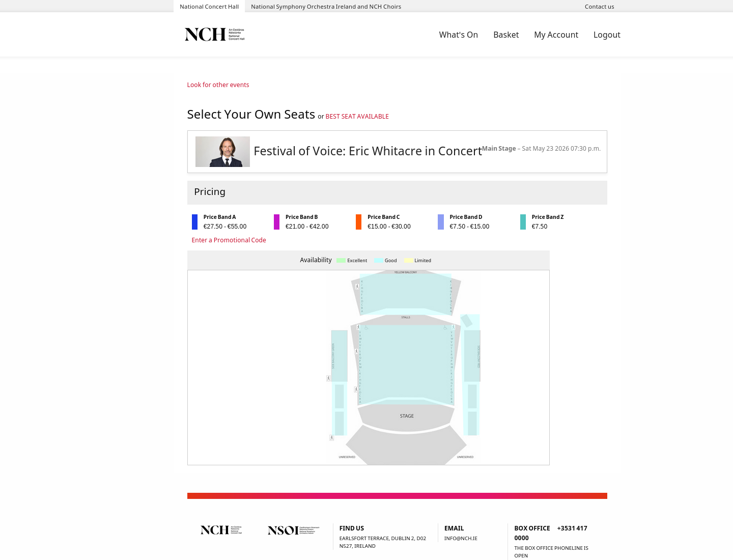Select the National Concert Hall tab
The image size is (733, 560).
[x=209, y=7]
